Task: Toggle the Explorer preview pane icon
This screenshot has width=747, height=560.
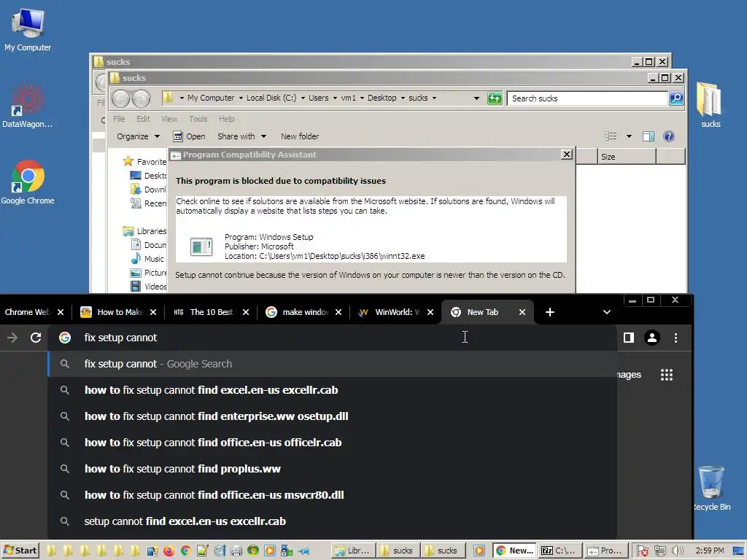Action: click(x=648, y=136)
